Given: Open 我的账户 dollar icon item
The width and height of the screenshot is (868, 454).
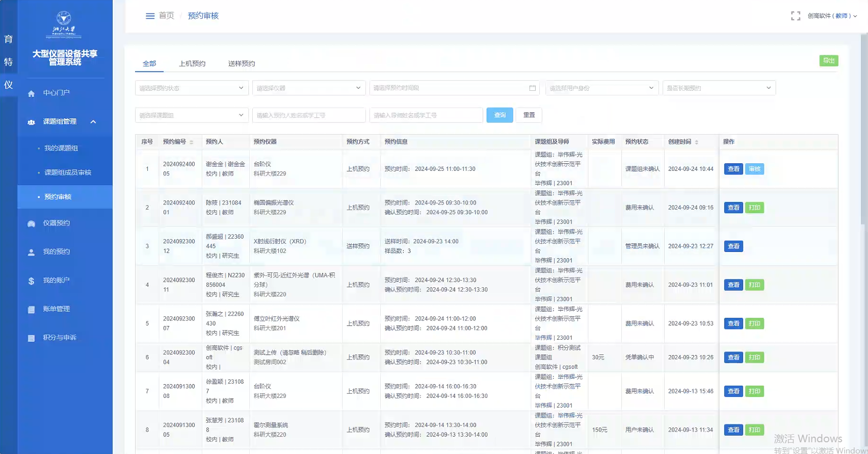Looking at the screenshot, I should coord(31,281).
